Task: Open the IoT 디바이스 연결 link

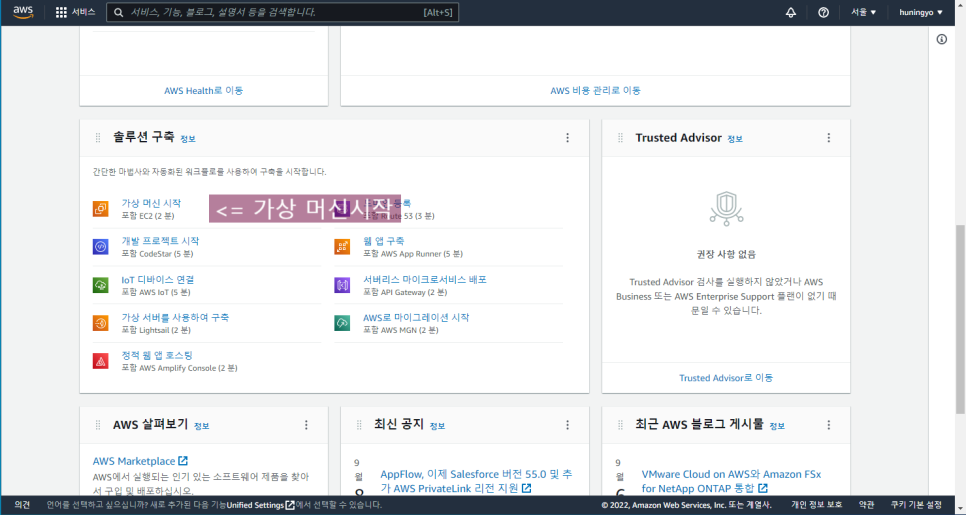Action: (x=158, y=280)
